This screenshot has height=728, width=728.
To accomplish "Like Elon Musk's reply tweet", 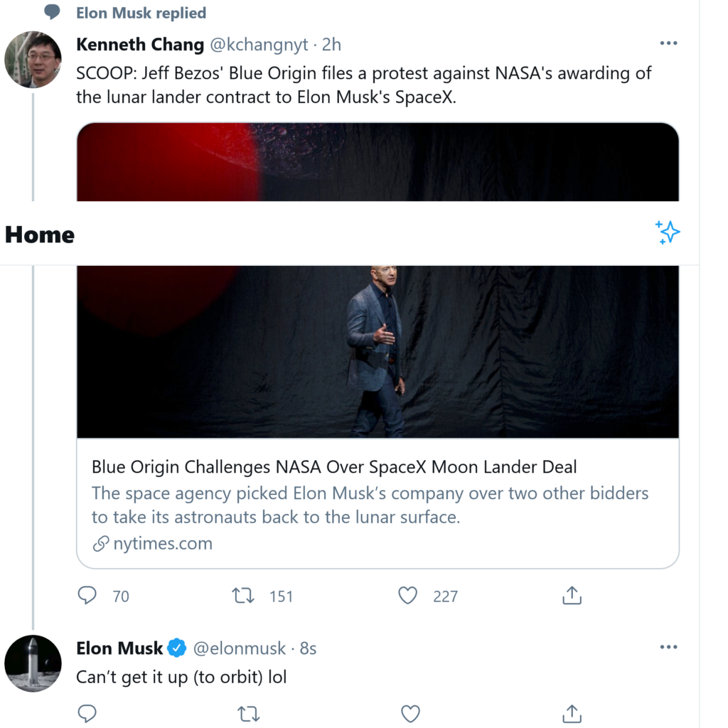I will [410, 713].
